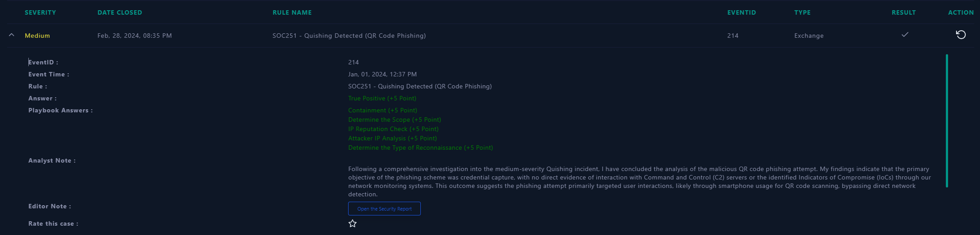The image size is (980, 235).
Task: Click the analyst note paragraph text
Action: (639, 181)
